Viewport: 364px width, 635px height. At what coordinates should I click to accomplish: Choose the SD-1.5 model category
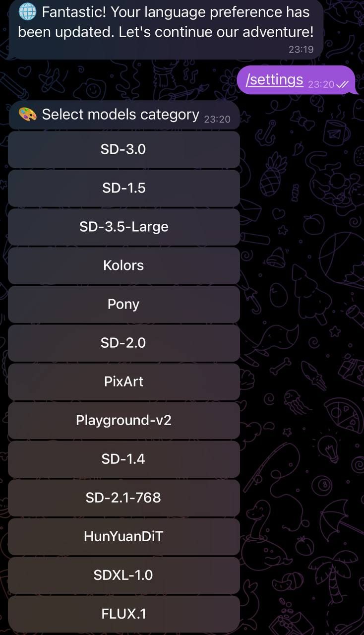click(x=123, y=188)
